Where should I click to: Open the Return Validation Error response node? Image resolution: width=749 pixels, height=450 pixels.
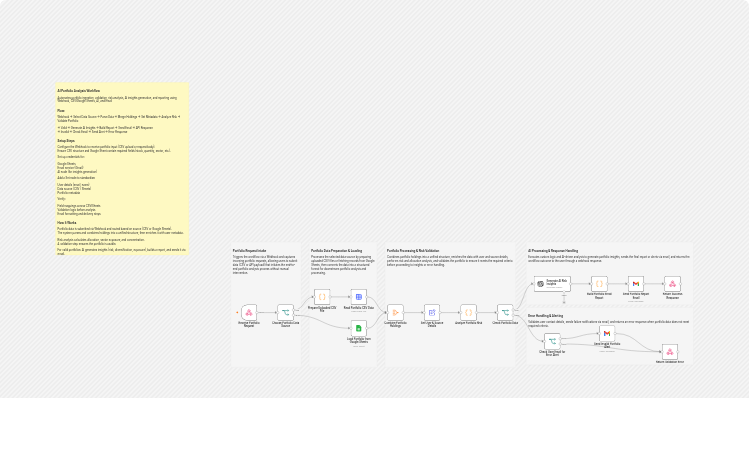click(x=670, y=352)
